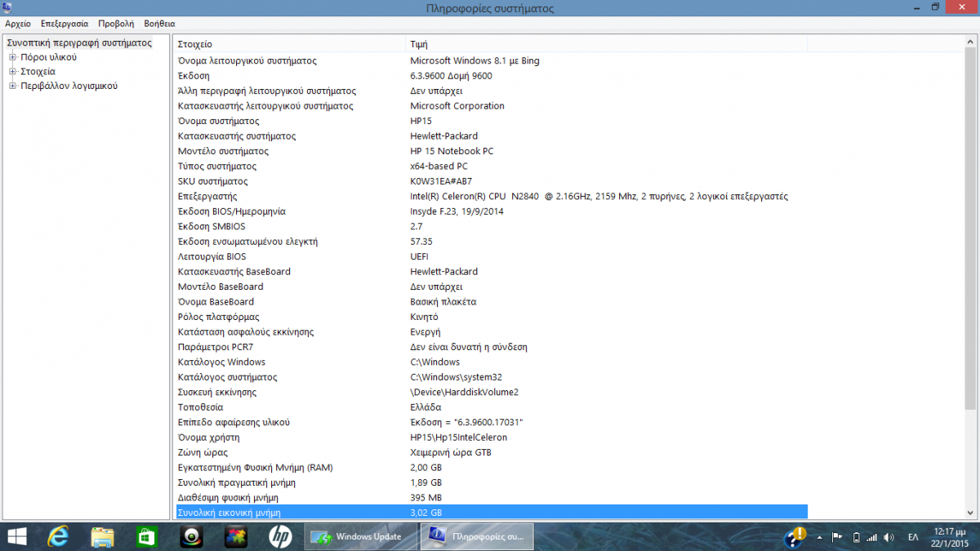Open the Windows Store taskbar icon
980x551 pixels.
click(x=146, y=536)
